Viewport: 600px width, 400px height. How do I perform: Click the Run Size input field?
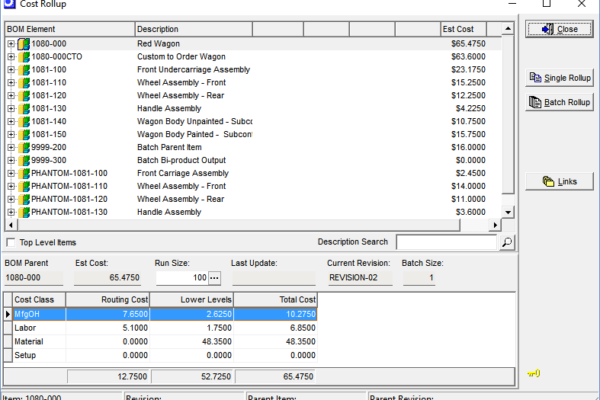tap(182, 278)
